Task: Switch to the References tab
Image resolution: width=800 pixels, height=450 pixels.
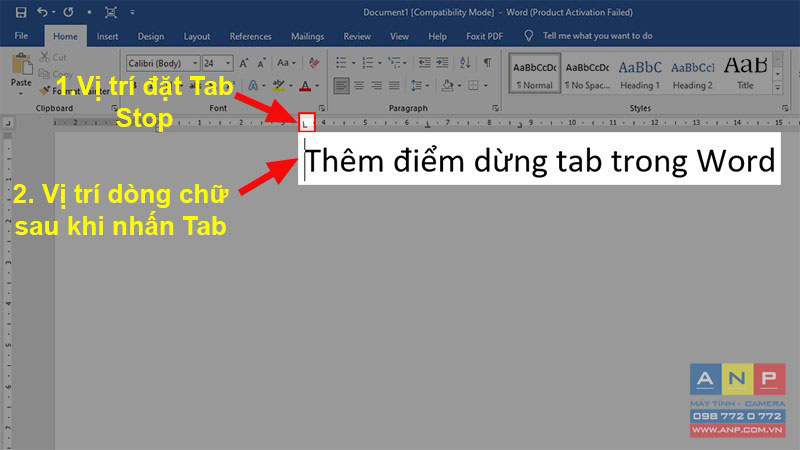Action: click(251, 36)
